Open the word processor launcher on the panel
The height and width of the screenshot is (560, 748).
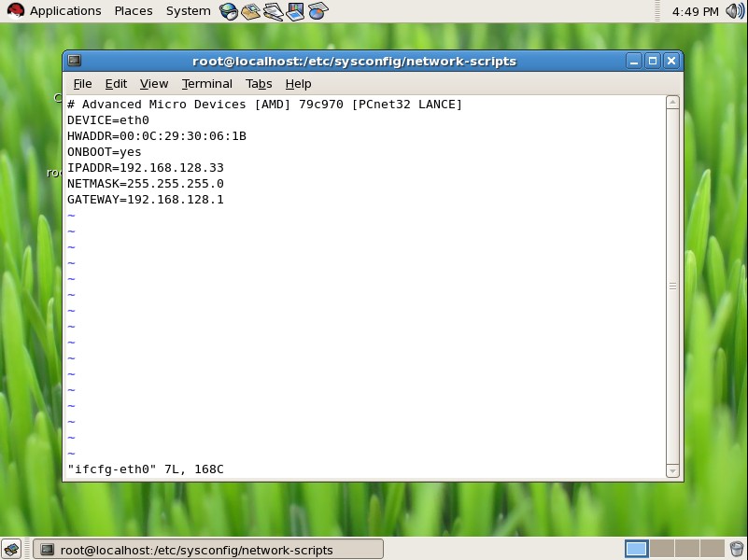(x=273, y=10)
